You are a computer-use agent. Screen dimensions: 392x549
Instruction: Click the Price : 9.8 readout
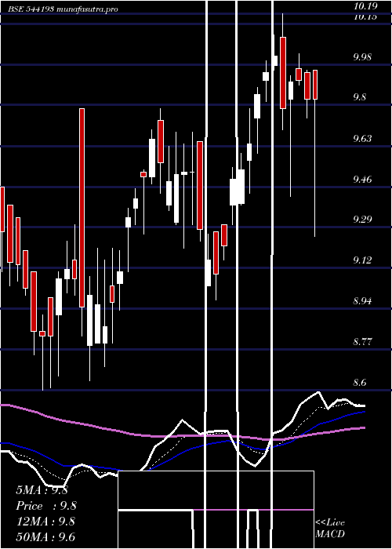click(46, 506)
